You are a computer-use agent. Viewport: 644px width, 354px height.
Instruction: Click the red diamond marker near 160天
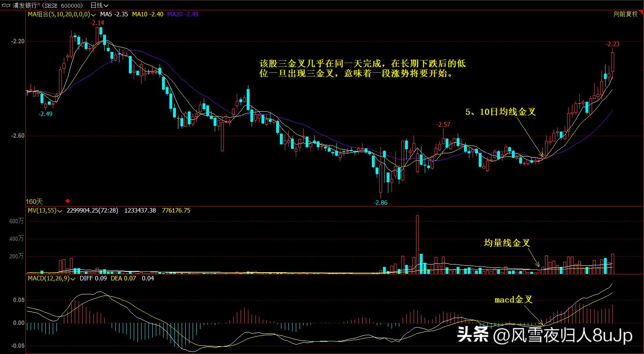[x=68, y=201]
